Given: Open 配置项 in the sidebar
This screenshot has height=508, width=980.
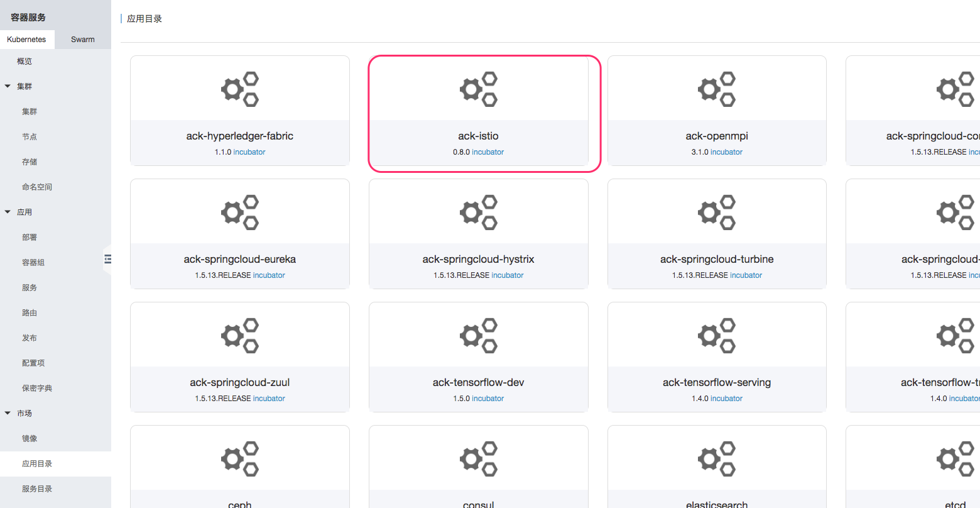Looking at the screenshot, I should pyautogui.click(x=33, y=363).
